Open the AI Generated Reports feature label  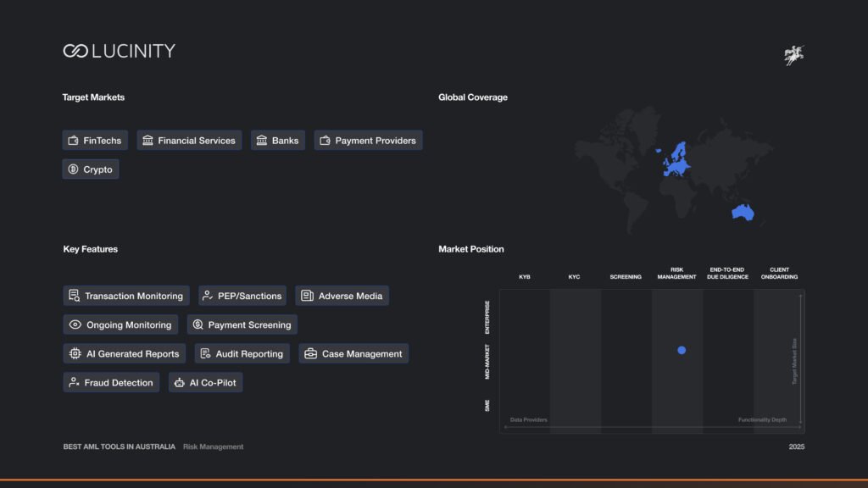(x=133, y=353)
